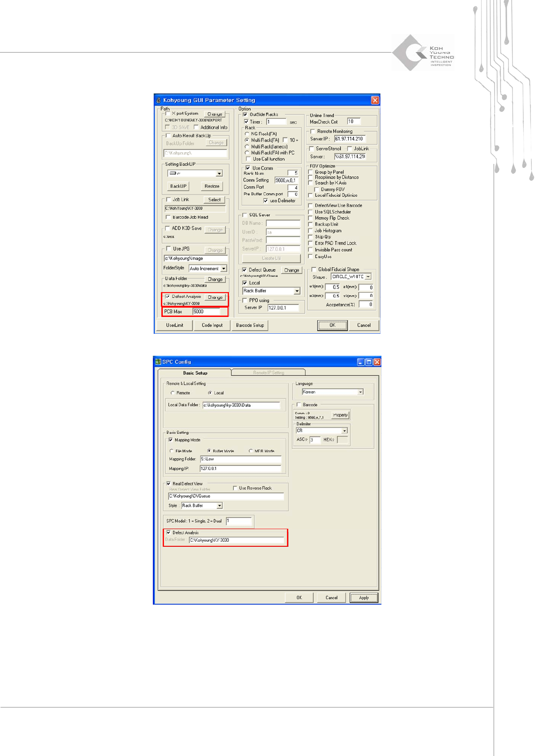
Task: Click the BackUP button
Action: coord(178,186)
